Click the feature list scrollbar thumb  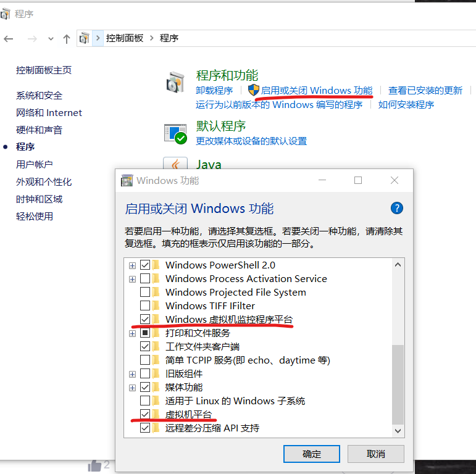coord(398,385)
